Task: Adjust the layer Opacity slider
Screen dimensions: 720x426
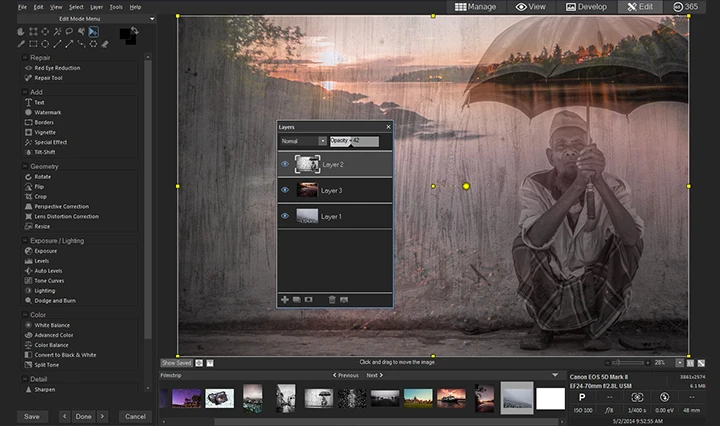Action: [354, 142]
